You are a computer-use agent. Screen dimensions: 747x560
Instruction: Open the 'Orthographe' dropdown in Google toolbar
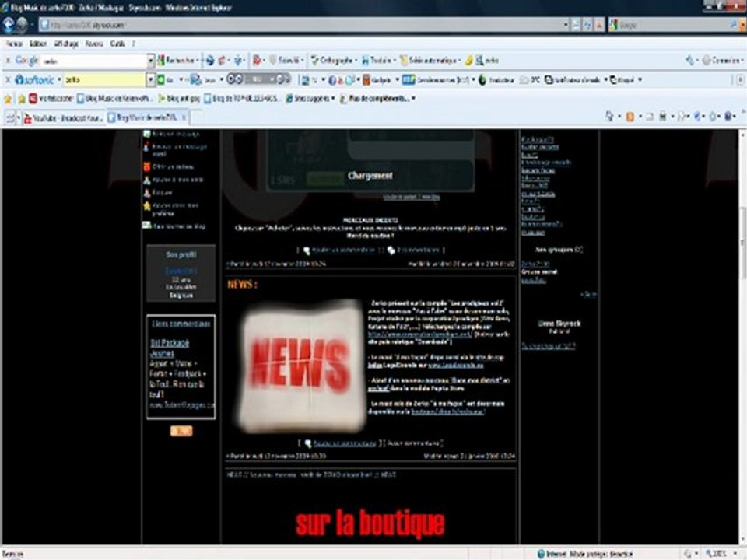click(x=355, y=61)
